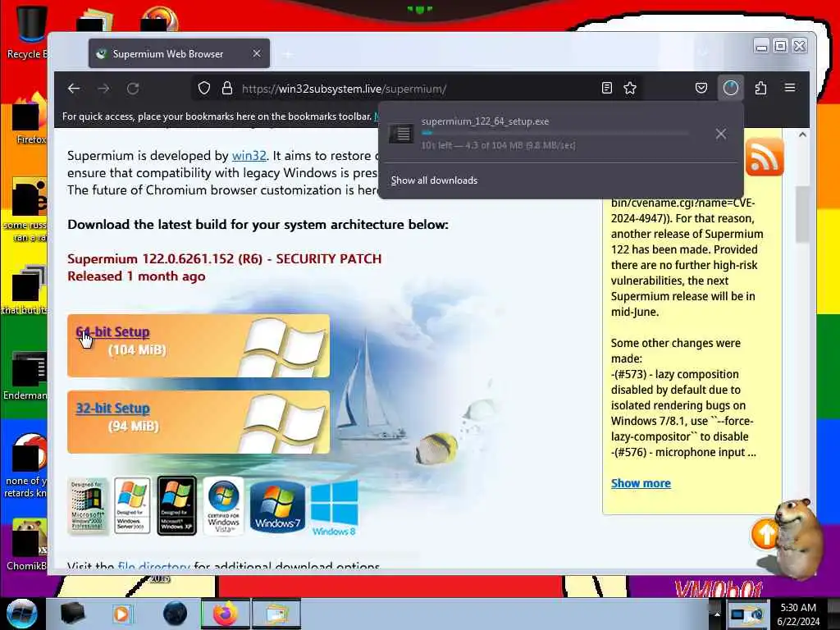Click Show all downloads
This screenshot has height=630, width=840.
[x=434, y=180]
